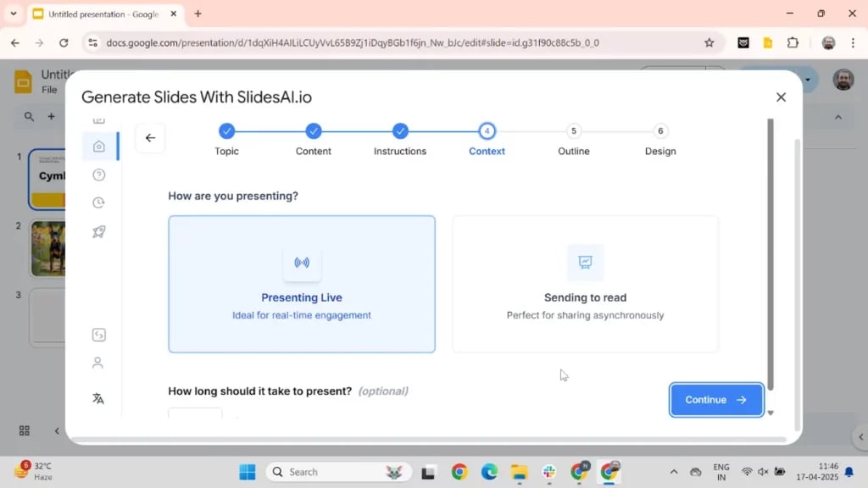The width and height of the screenshot is (868, 488).
Task: Open the history clock icon in the sidebar
Action: point(98,202)
